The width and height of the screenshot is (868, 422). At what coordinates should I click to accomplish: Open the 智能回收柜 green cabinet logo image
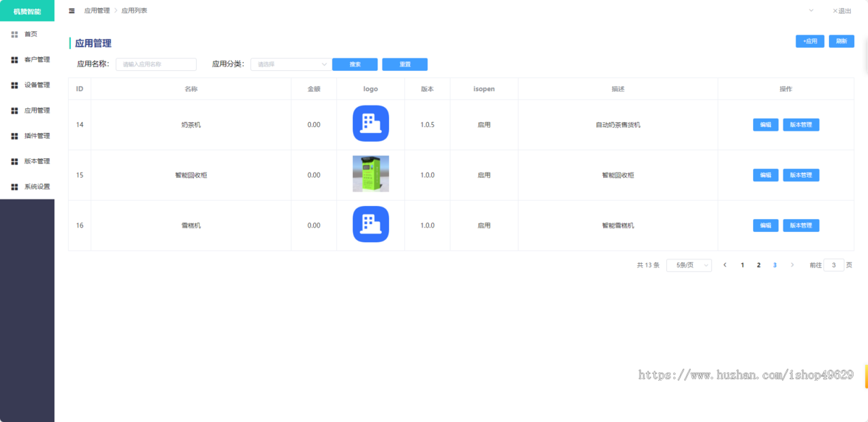point(371,174)
